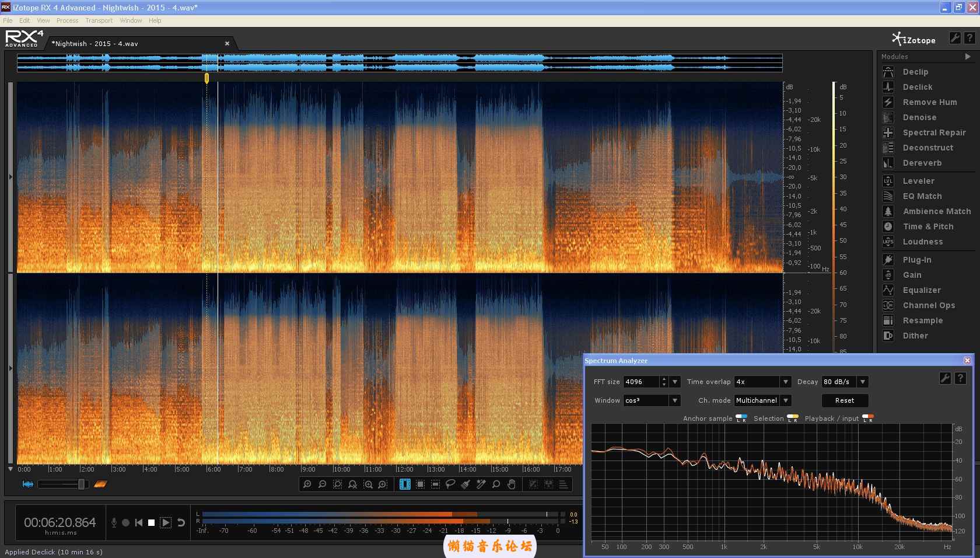Open the Process menu
This screenshot has height=558, width=980.
[x=67, y=20]
